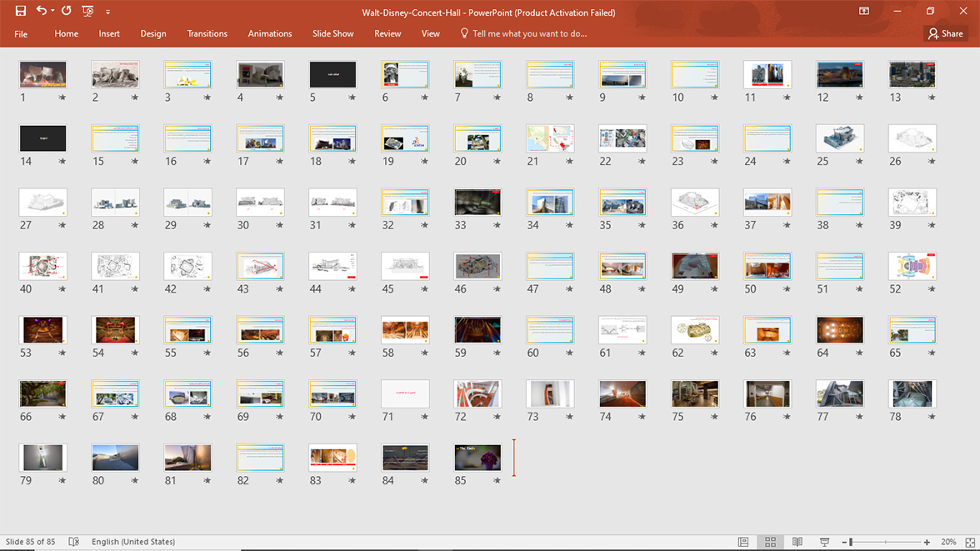This screenshot has height=551, width=980.
Task: Select slide 71 thumbnail
Action: click(405, 393)
